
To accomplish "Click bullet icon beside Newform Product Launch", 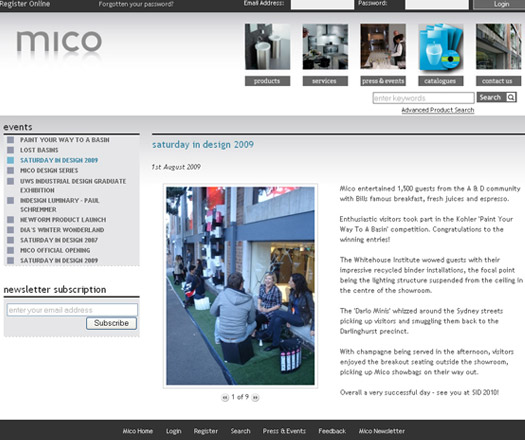I will [x=11, y=220].
